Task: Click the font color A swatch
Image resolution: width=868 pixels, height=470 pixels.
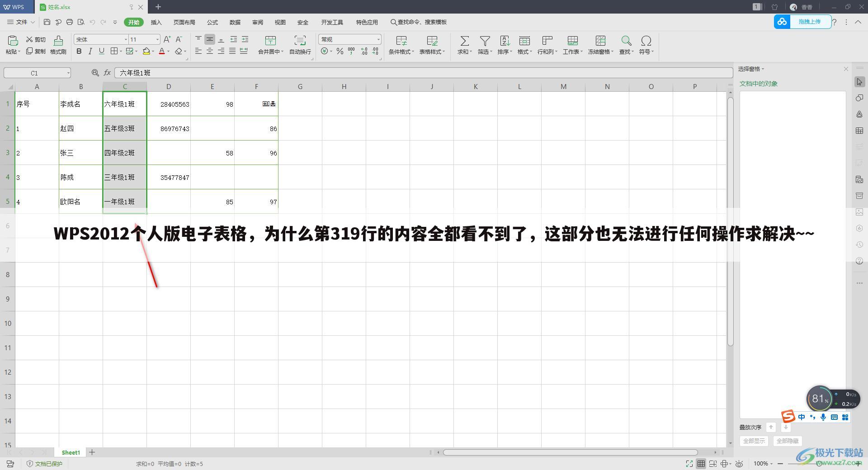Action: [x=162, y=52]
